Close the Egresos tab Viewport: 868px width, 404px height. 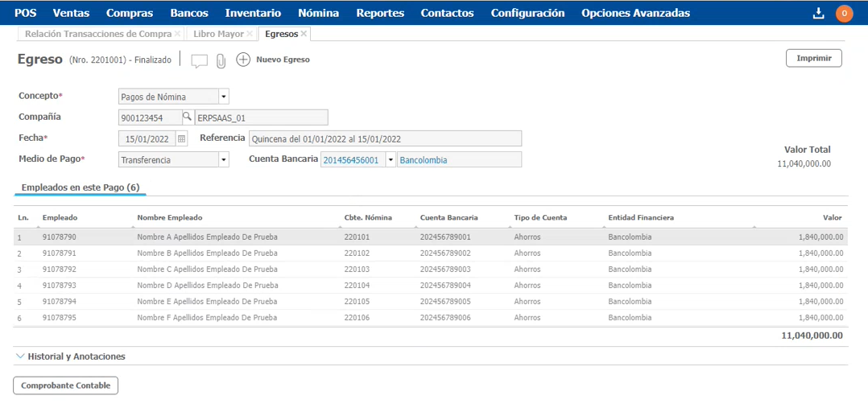(x=304, y=34)
